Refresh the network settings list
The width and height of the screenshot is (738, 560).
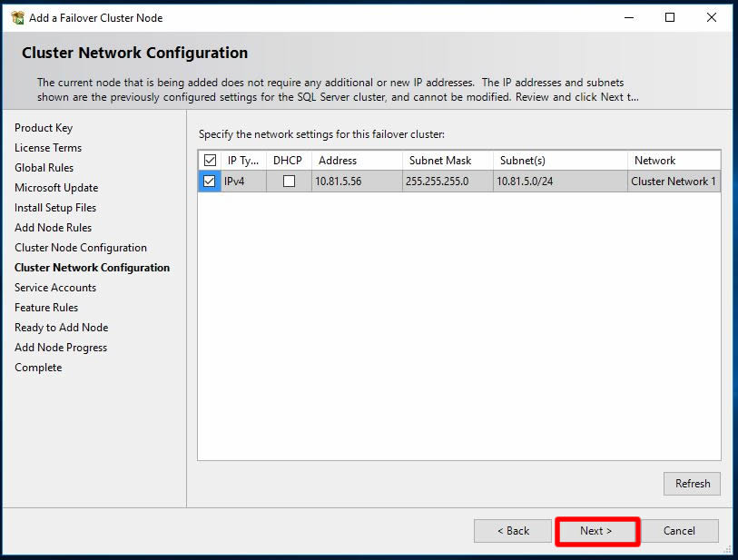692,484
